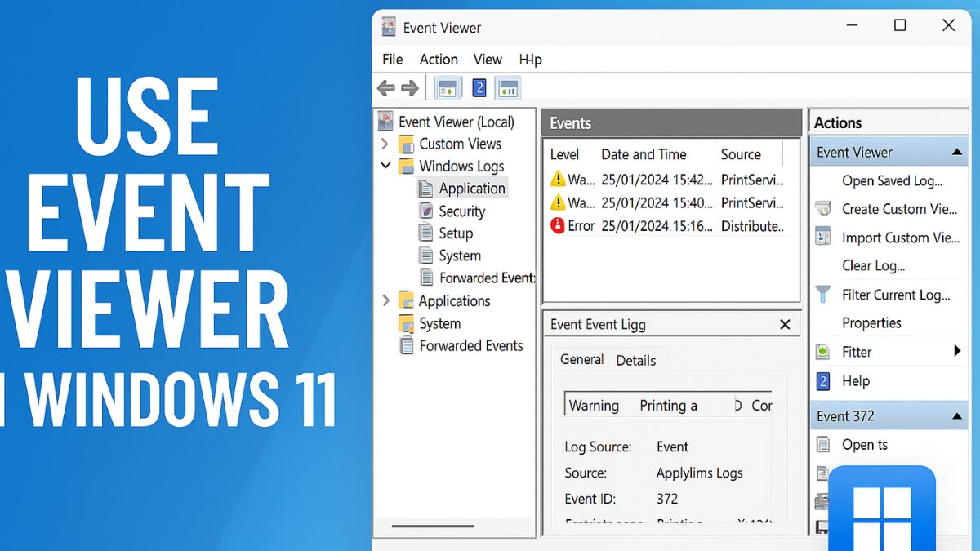Open the Action menu

(439, 59)
